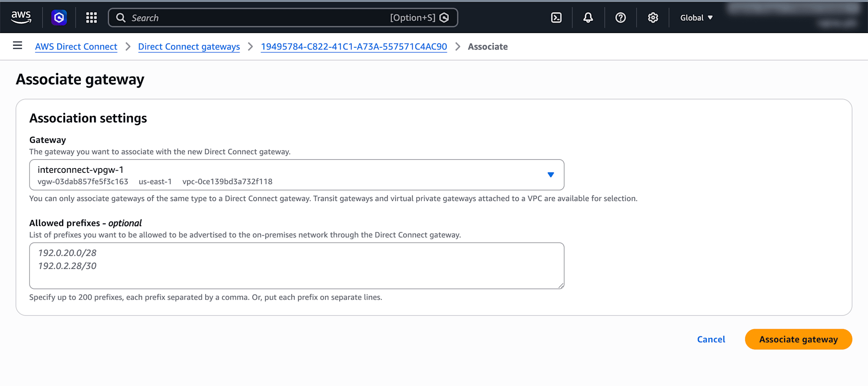
Task: Click the Gateway field label
Action: tap(48, 140)
